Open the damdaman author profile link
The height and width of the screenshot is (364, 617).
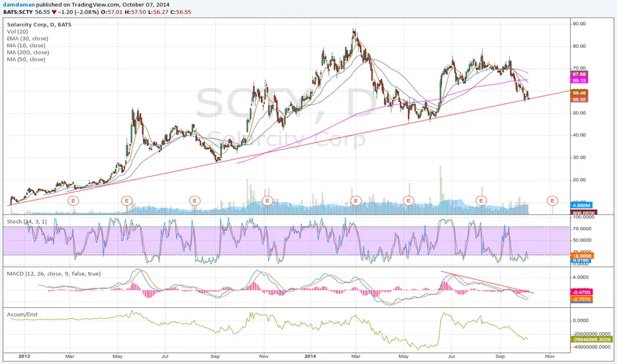pyautogui.click(x=19, y=5)
